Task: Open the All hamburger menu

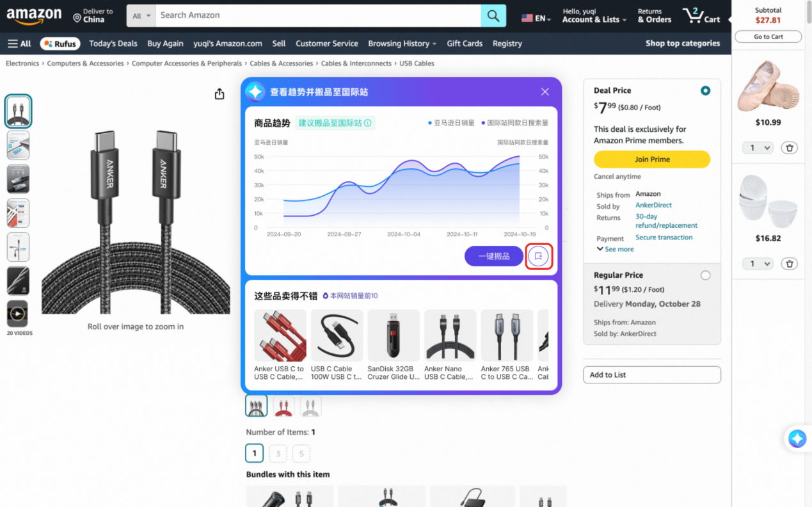Action: point(19,44)
